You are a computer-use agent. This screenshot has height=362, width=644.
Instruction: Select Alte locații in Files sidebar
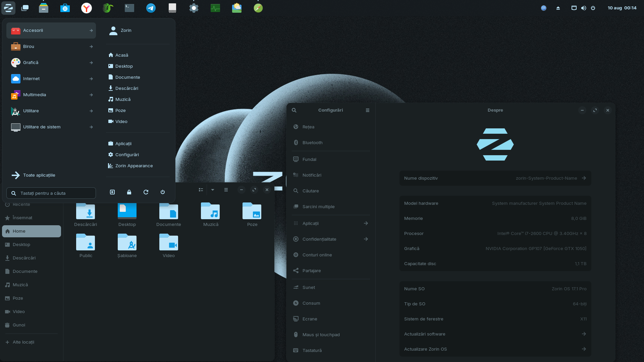(x=32, y=342)
